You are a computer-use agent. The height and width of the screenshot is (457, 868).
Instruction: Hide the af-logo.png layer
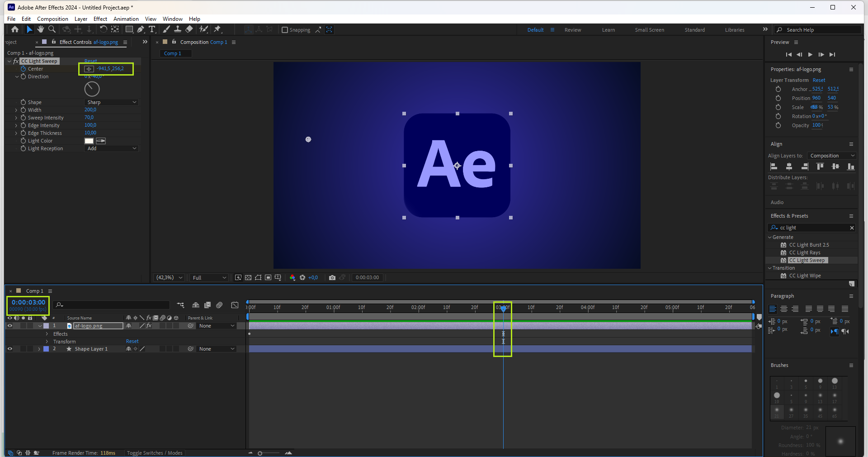coord(9,326)
